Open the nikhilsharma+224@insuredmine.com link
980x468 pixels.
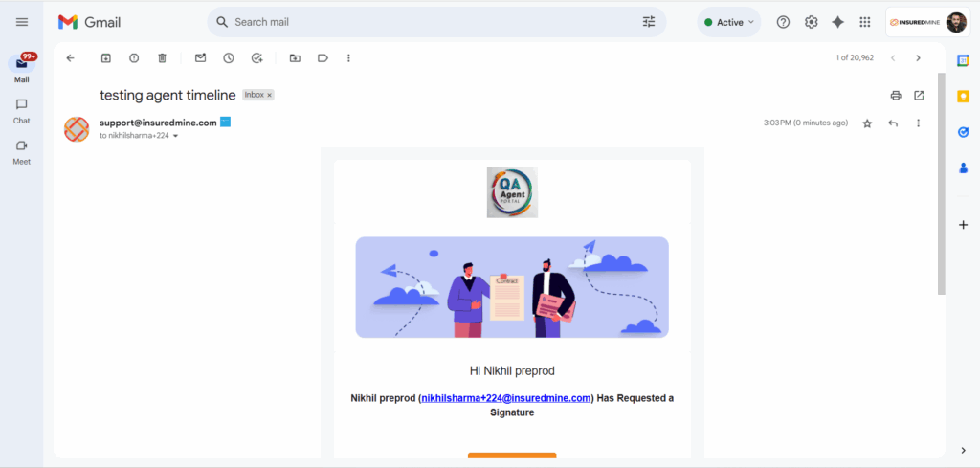[x=506, y=398]
